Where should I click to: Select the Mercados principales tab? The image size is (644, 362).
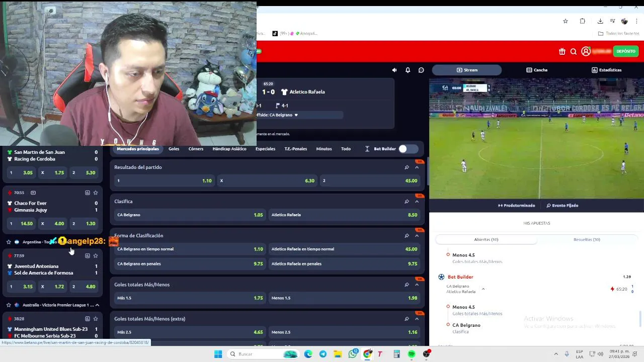(138, 149)
